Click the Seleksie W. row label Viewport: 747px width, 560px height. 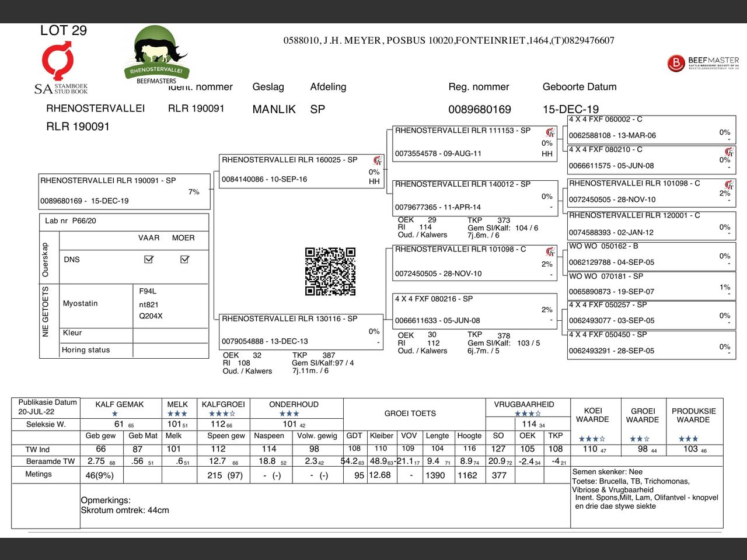click(46, 424)
